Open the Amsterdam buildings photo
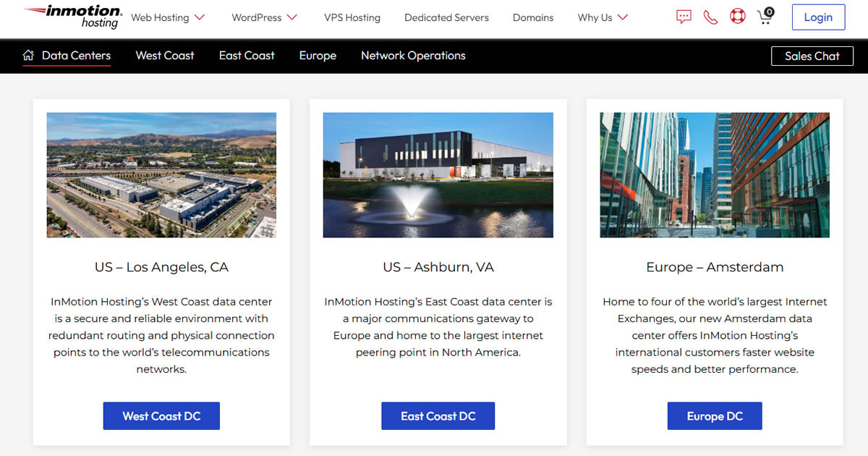 [x=715, y=175]
